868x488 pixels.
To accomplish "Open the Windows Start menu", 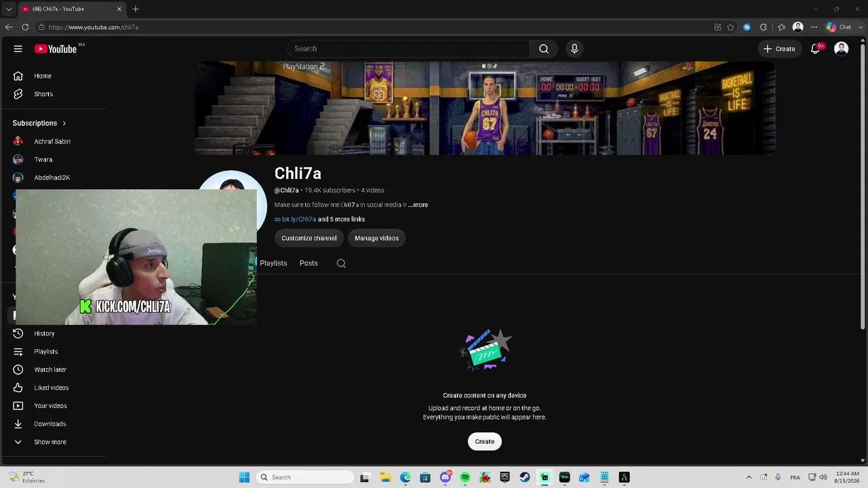I will pyautogui.click(x=244, y=477).
